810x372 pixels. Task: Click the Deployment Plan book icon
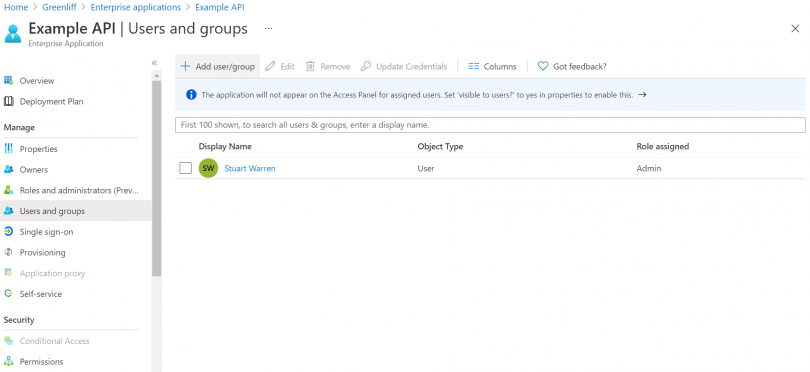click(x=8, y=101)
